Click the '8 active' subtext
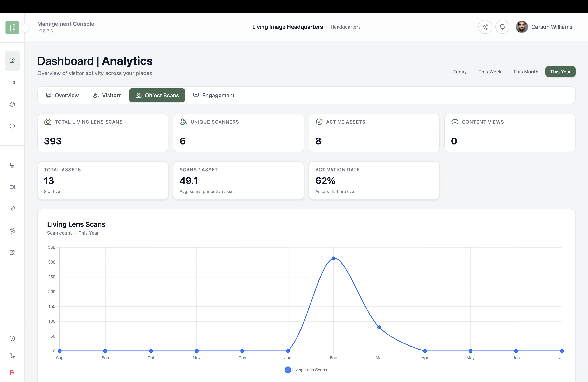 tap(52, 192)
